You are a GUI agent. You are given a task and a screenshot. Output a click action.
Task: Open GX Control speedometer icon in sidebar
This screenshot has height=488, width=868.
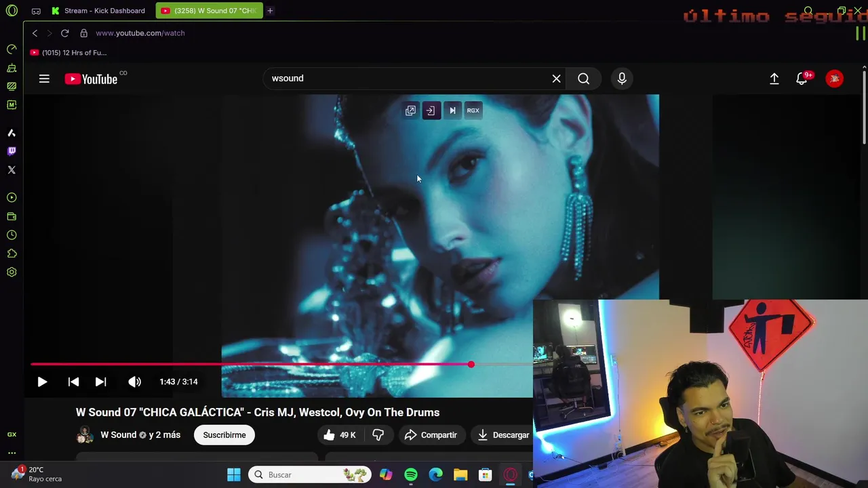click(x=12, y=49)
